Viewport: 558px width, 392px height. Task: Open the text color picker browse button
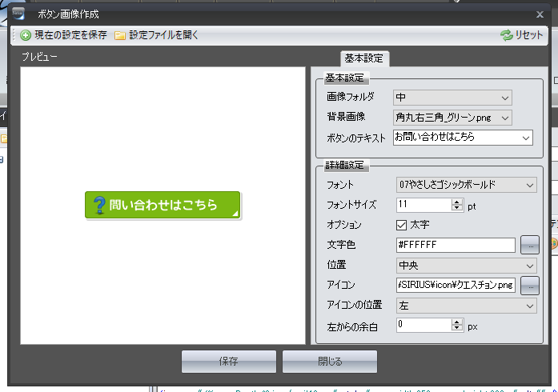point(529,245)
